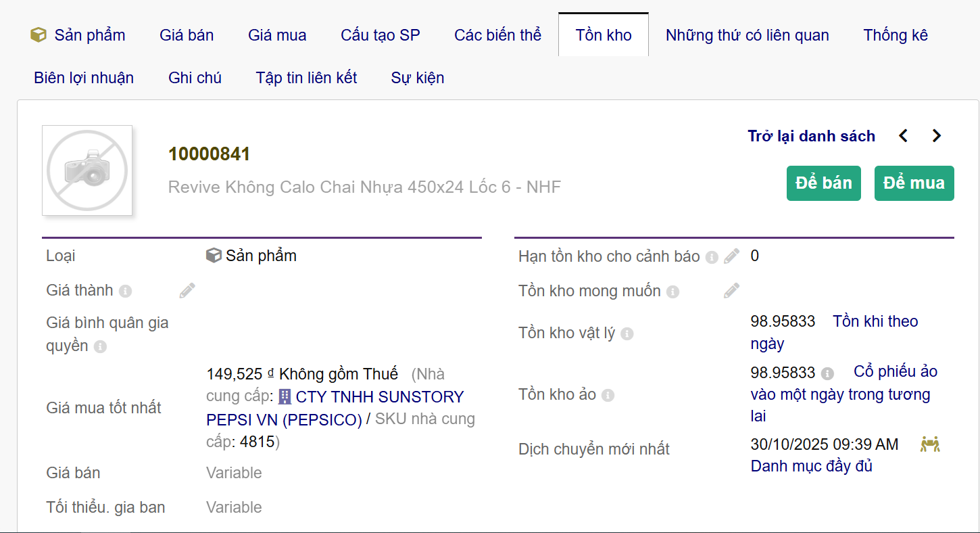Go to previous record with left arrow
Image resolution: width=980 pixels, height=533 pixels.
tap(903, 135)
